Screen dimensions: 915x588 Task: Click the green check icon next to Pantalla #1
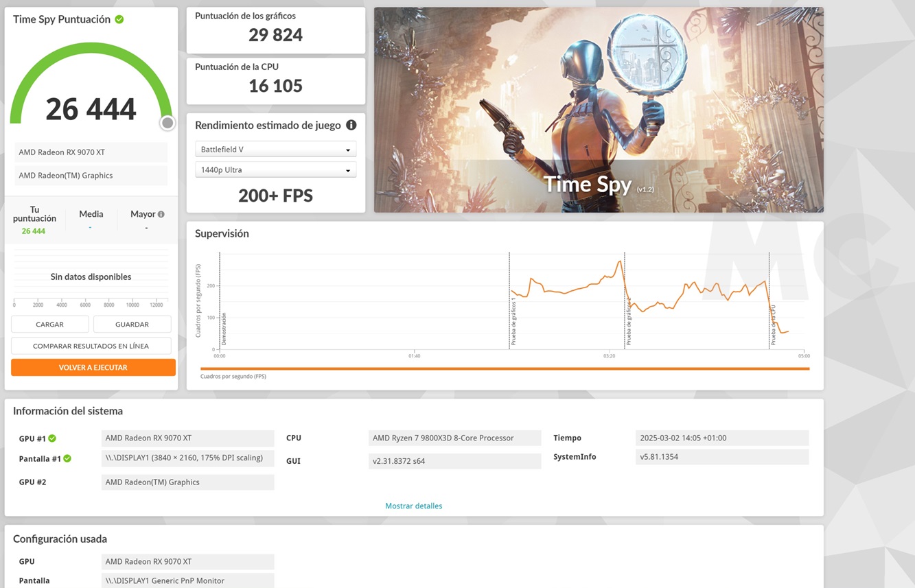(x=67, y=458)
